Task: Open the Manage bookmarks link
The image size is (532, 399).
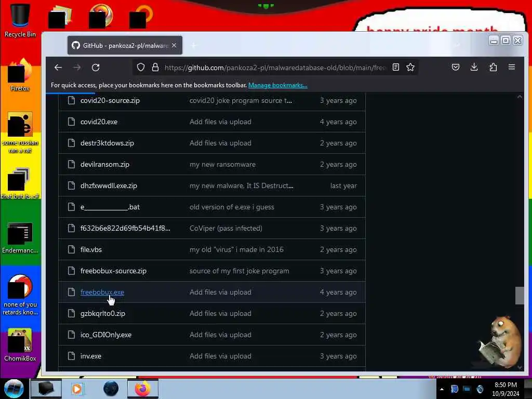Action: tap(277, 85)
